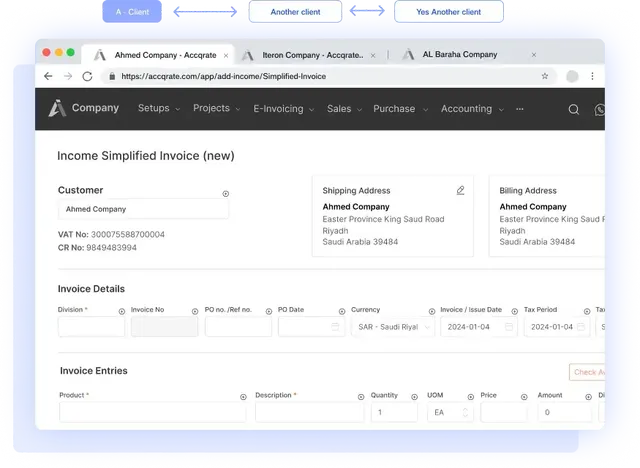Image resolution: width=640 pixels, height=468 pixels.
Task: Click the circle icon beside Amount
Action: click(588, 397)
